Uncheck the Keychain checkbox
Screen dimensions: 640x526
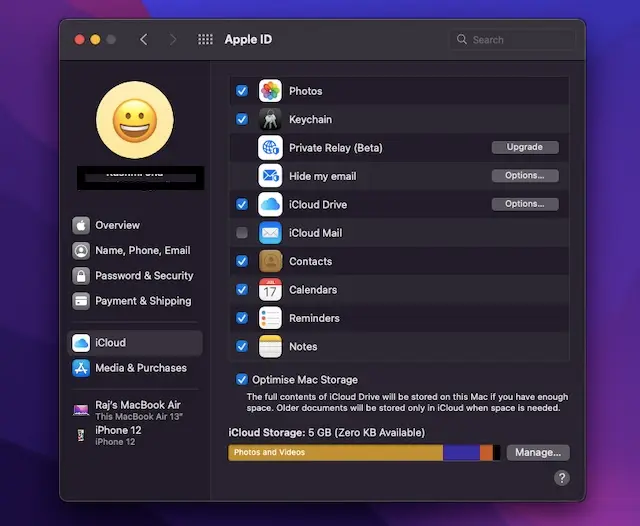[242, 119]
